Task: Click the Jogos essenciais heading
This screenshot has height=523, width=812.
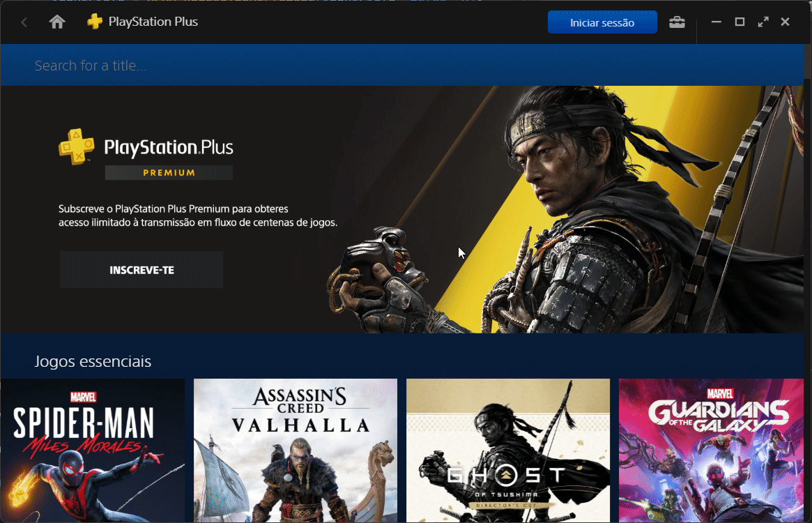Action: (93, 361)
